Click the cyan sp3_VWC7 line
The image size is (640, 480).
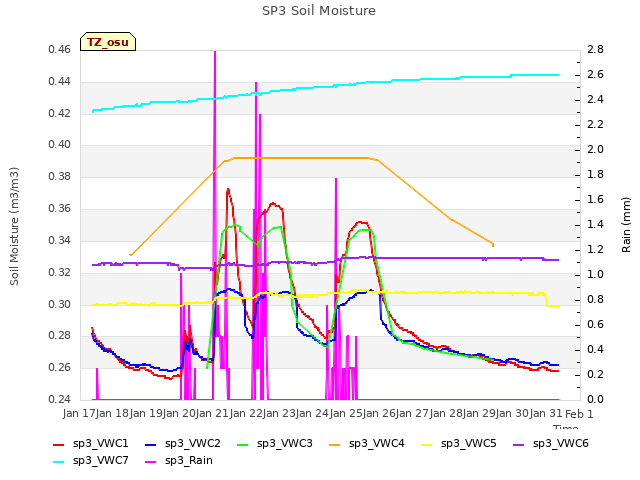[x=326, y=87]
